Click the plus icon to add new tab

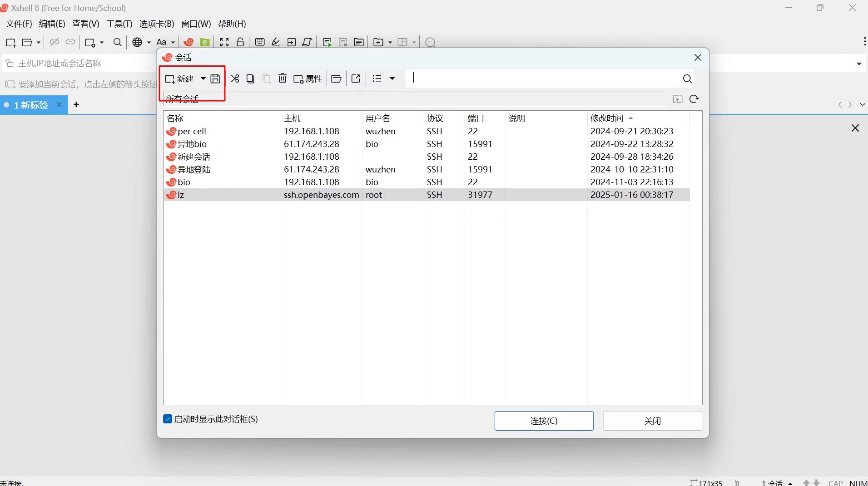pyautogui.click(x=76, y=105)
